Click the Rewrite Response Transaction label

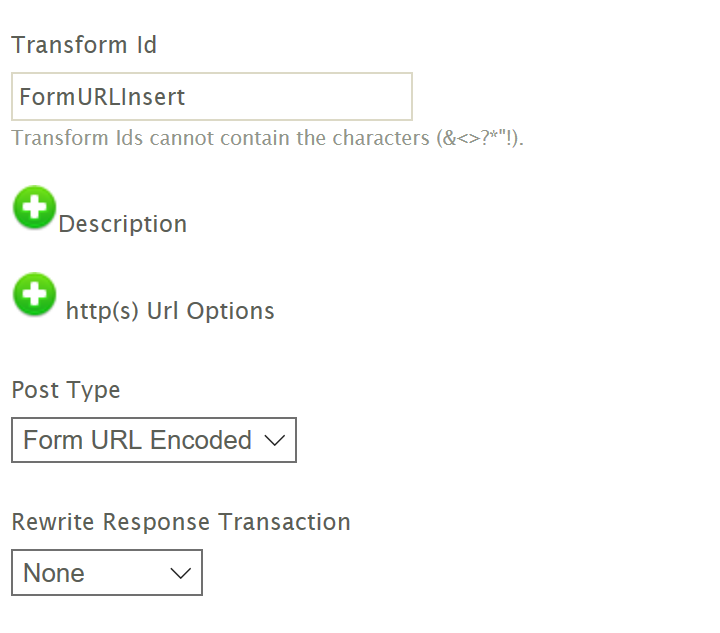(x=181, y=522)
